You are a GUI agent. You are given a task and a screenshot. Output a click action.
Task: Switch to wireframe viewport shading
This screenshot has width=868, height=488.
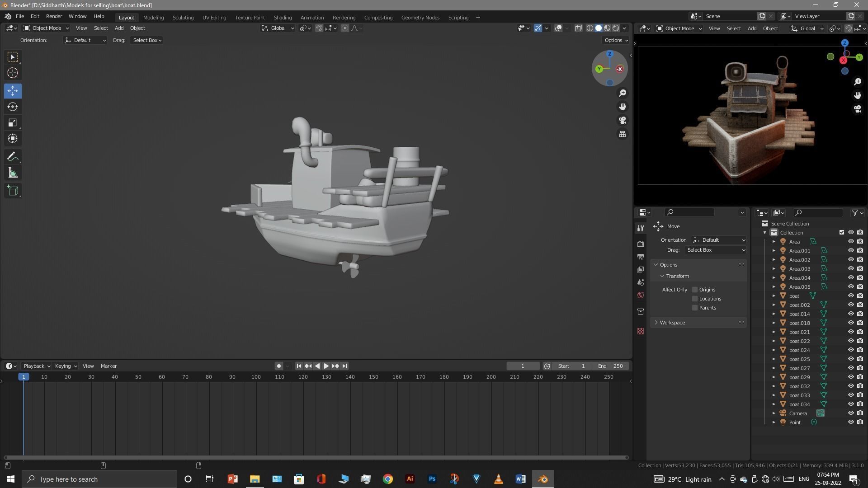[x=590, y=28]
